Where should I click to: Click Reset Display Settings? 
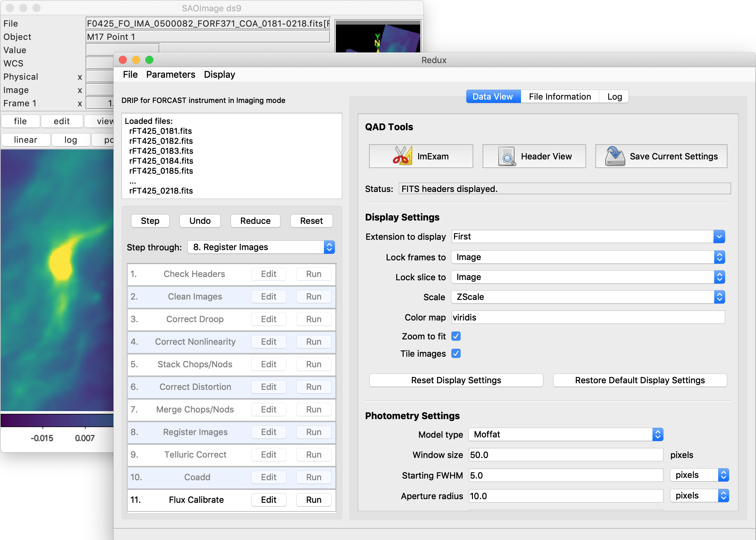pos(456,380)
